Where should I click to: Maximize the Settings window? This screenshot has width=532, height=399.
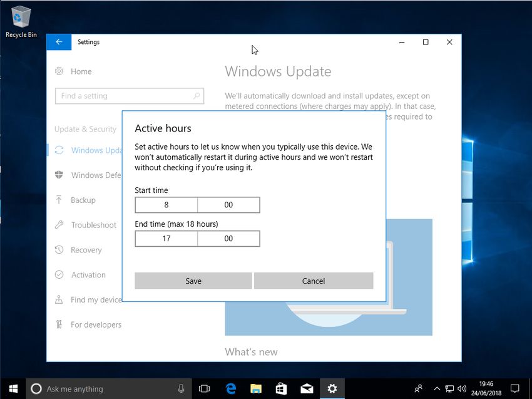tap(426, 42)
